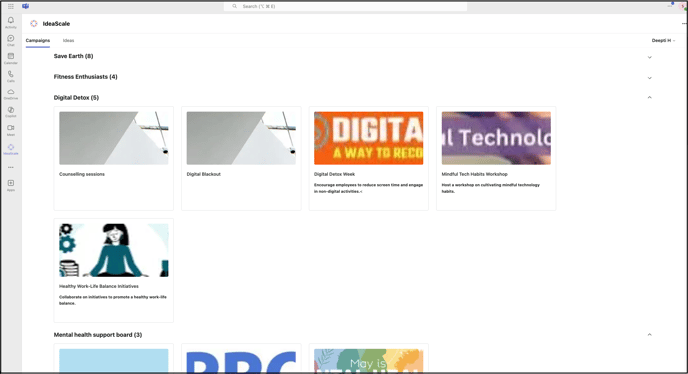Image resolution: width=688 pixels, height=374 pixels.
Task: Open Chat from the Teams sidebar
Action: coord(11,40)
